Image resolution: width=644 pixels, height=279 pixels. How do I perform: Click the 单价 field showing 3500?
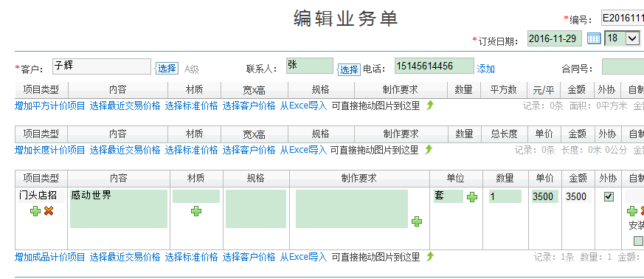[545, 196]
